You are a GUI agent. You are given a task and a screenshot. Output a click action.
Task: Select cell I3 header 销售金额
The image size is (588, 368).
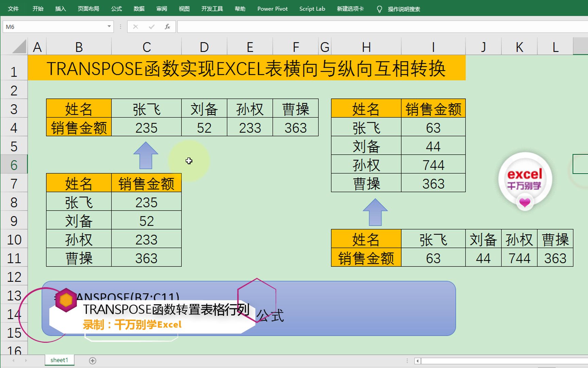pyautogui.click(x=433, y=109)
